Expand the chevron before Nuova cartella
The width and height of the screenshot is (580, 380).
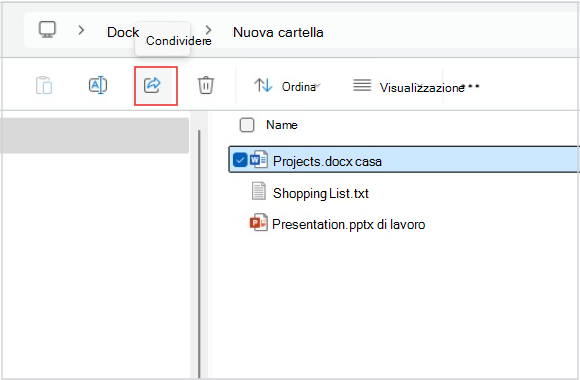click(209, 30)
